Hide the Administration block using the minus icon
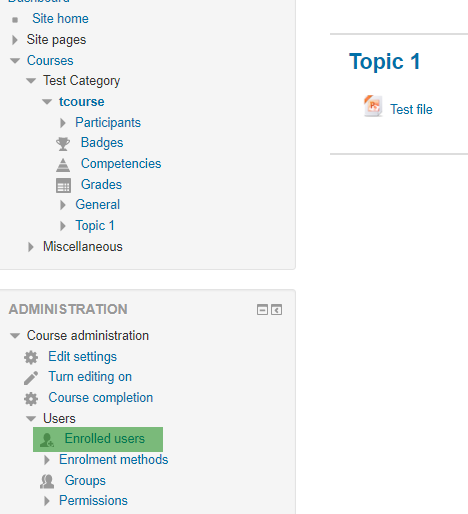The image size is (468, 514). (262, 310)
